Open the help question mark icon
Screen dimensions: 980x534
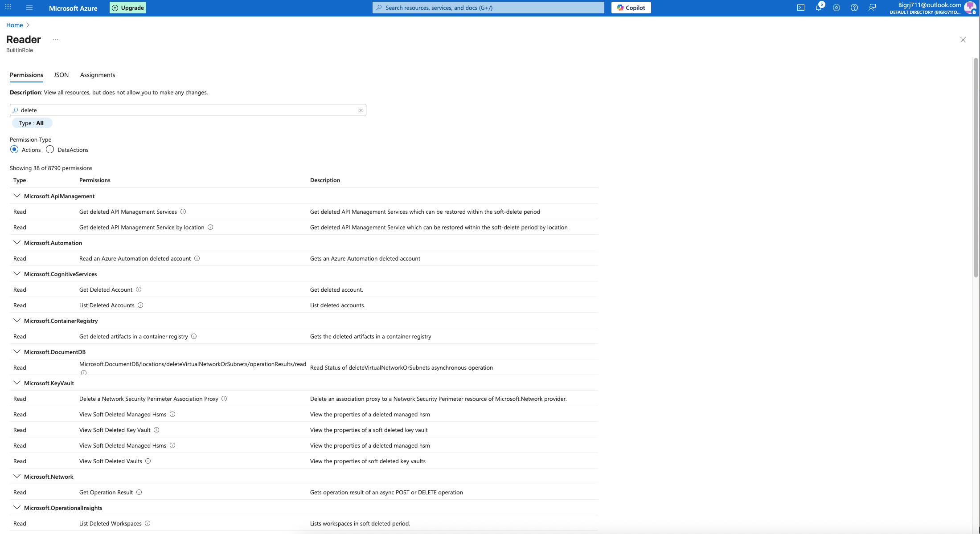click(854, 8)
